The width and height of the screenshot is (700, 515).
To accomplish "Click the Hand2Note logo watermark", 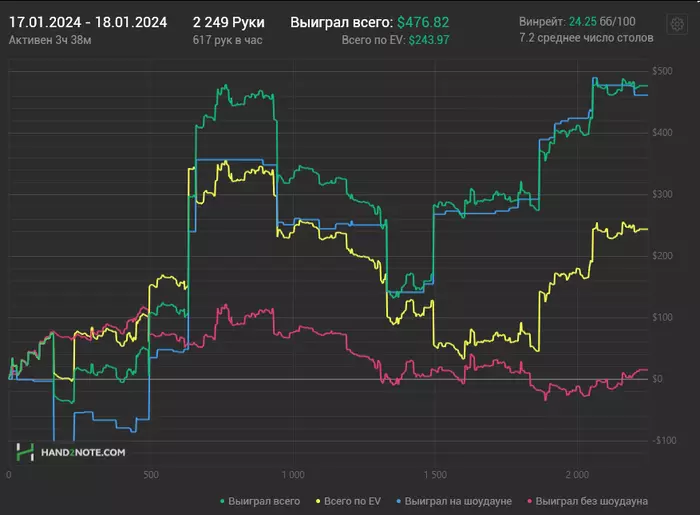I will pyautogui.click(x=70, y=452).
